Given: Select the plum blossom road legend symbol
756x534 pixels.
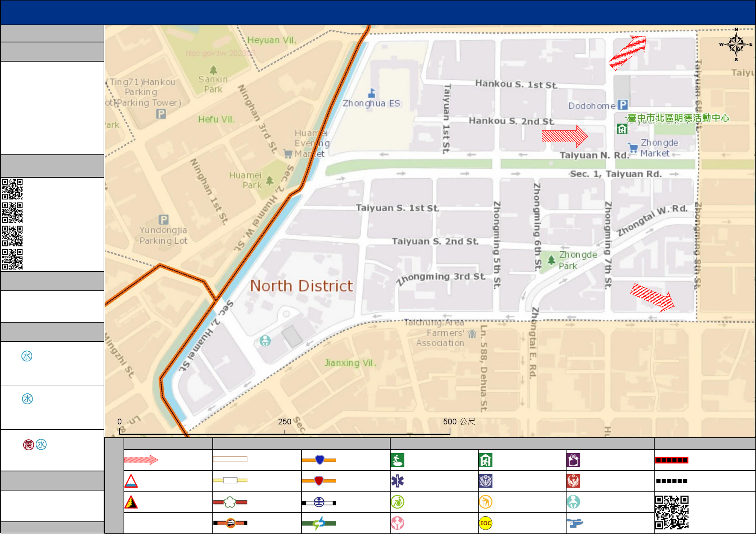Looking at the screenshot, I should click(230, 502).
